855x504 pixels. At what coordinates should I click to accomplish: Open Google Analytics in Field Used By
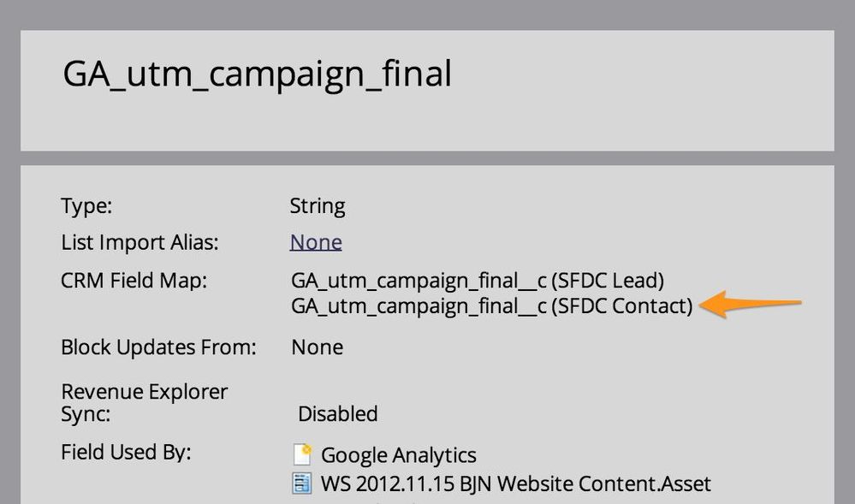pyautogui.click(x=398, y=455)
